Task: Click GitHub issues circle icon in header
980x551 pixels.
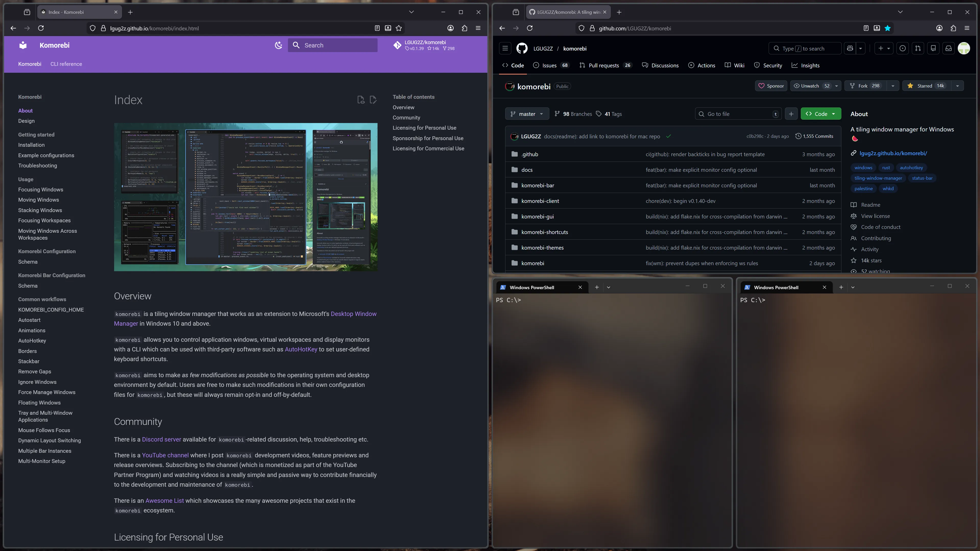Action: pos(902,48)
